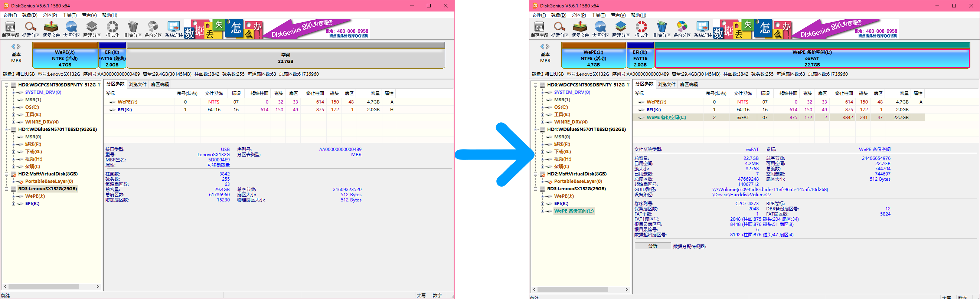This screenshot has height=299, width=980.
Task: Switch to 浏览文件 tab in the right window
Action: coord(666,85)
